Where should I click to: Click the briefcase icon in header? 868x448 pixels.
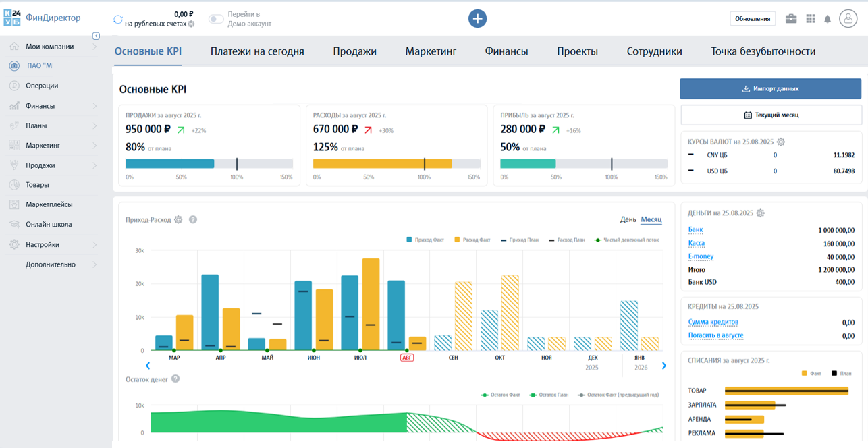click(791, 19)
